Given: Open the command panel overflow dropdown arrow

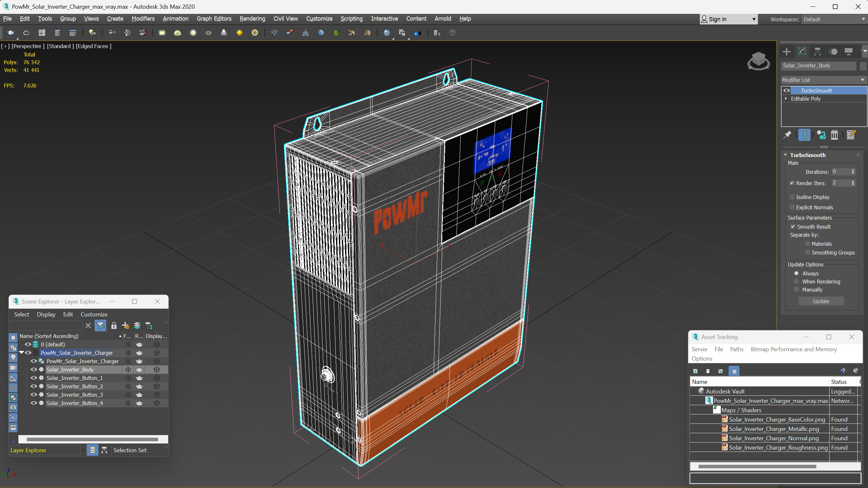Looking at the screenshot, I should (x=864, y=51).
